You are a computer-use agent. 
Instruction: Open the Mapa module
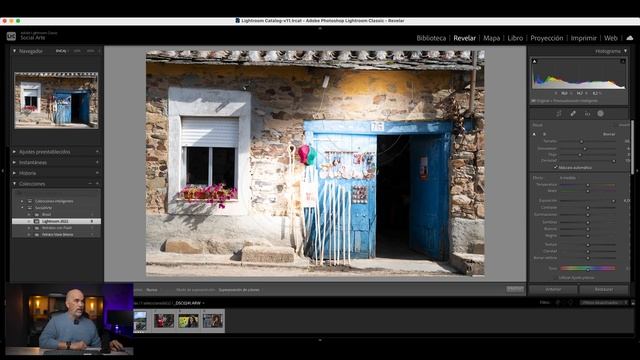491,38
